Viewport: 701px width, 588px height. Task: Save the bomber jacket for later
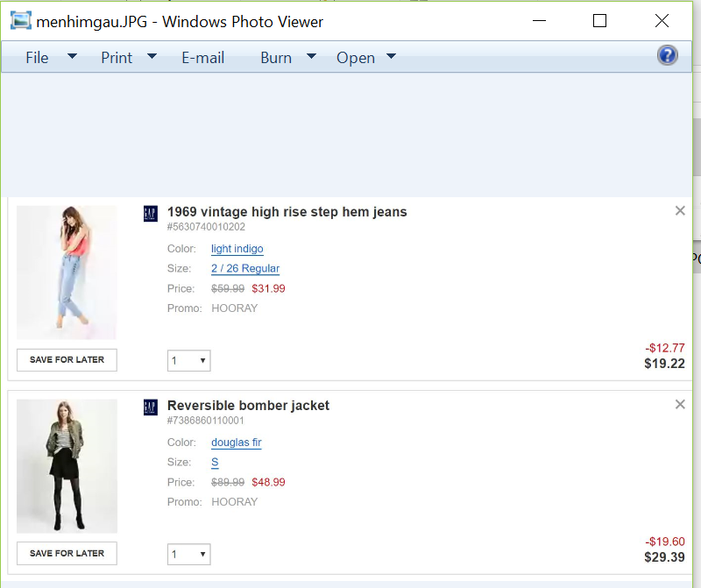[x=67, y=554]
